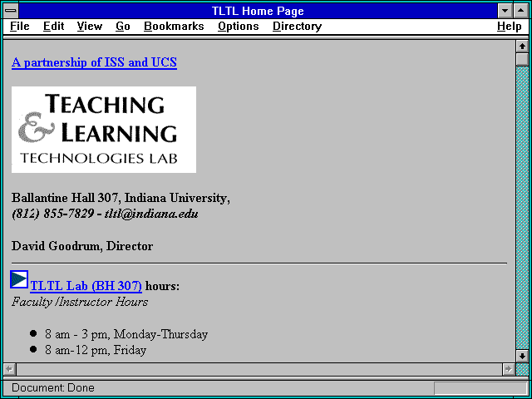
Task: Minimize window with the title bar down arrow
Action: (505, 11)
